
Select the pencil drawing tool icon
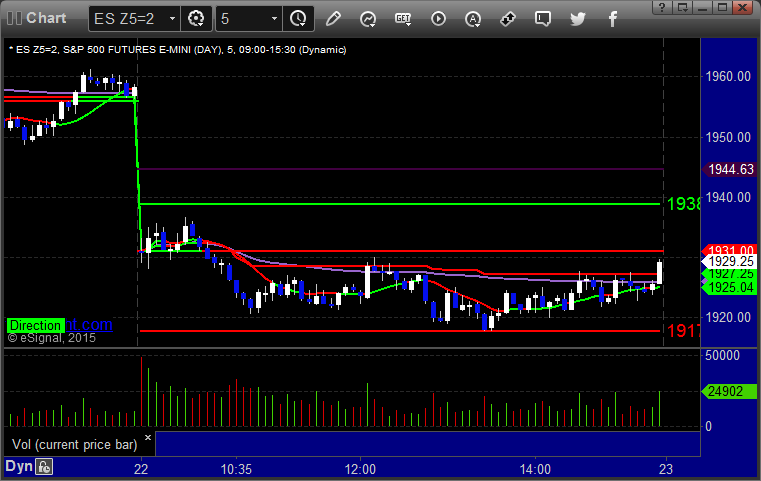click(x=333, y=19)
